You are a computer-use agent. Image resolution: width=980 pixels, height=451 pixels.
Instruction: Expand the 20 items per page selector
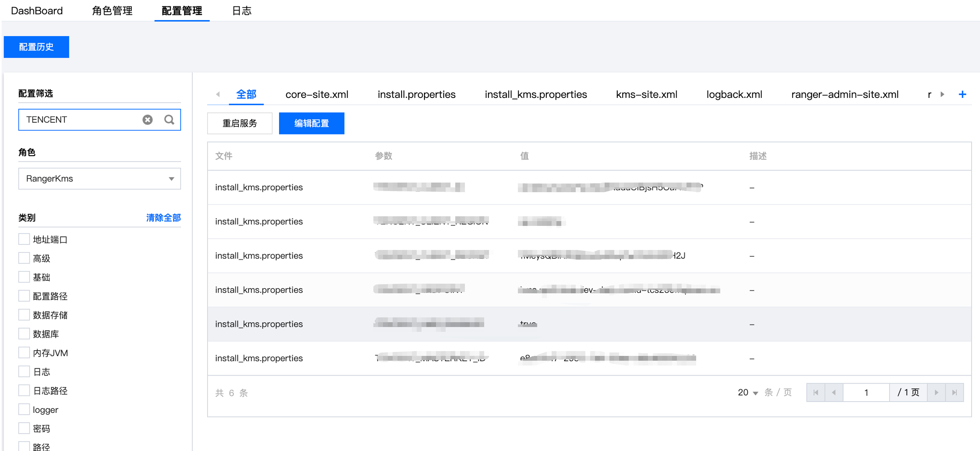click(x=748, y=392)
